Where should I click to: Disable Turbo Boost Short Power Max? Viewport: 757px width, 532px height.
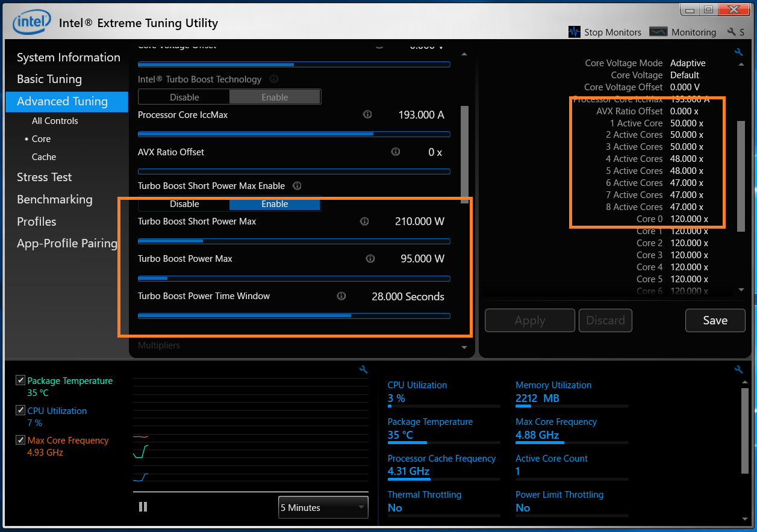pos(184,204)
